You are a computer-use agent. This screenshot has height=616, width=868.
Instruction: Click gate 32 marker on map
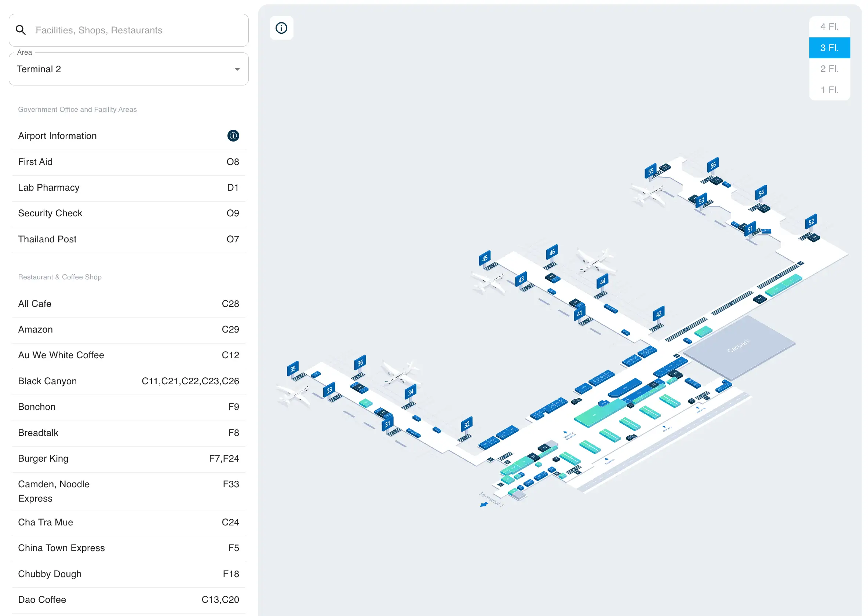[x=467, y=425]
